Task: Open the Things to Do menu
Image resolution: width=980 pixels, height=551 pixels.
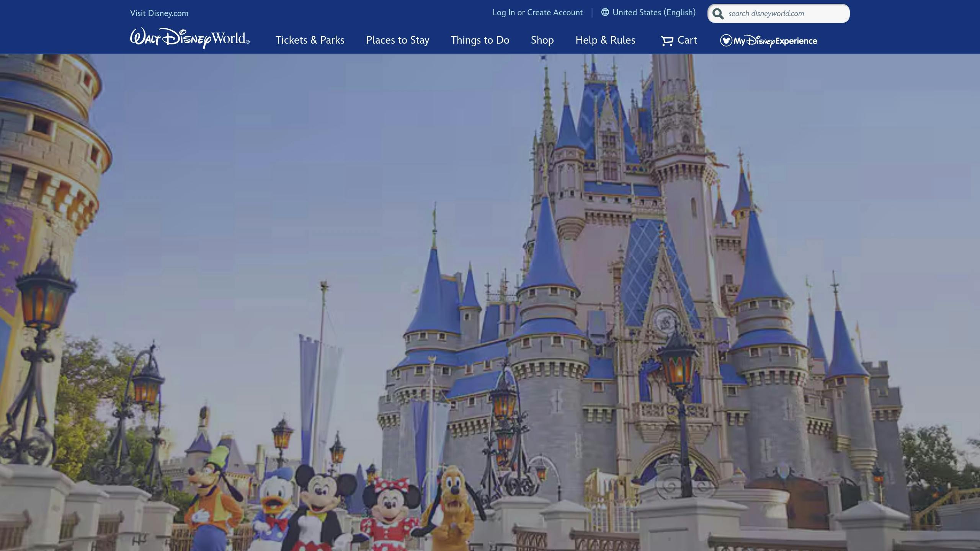Action: [x=480, y=40]
